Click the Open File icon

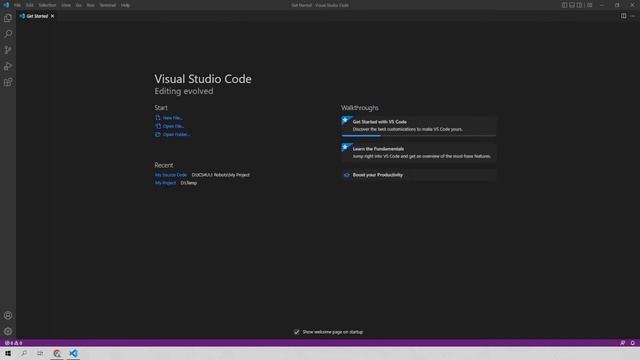coord(158,126)
